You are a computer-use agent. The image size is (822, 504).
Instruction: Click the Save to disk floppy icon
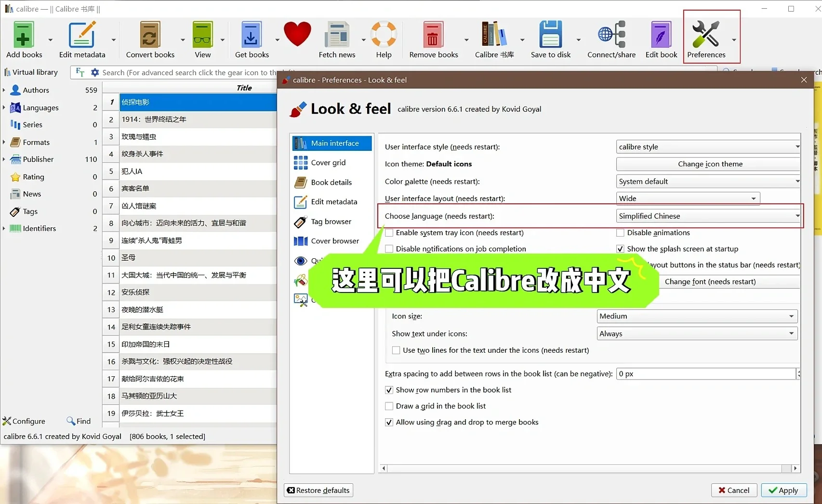pyautogui.click(x=550, y=34)
